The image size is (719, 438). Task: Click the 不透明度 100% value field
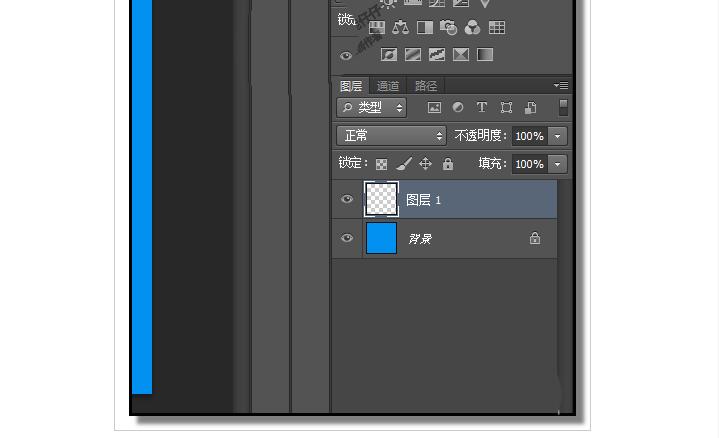[530, 136]
